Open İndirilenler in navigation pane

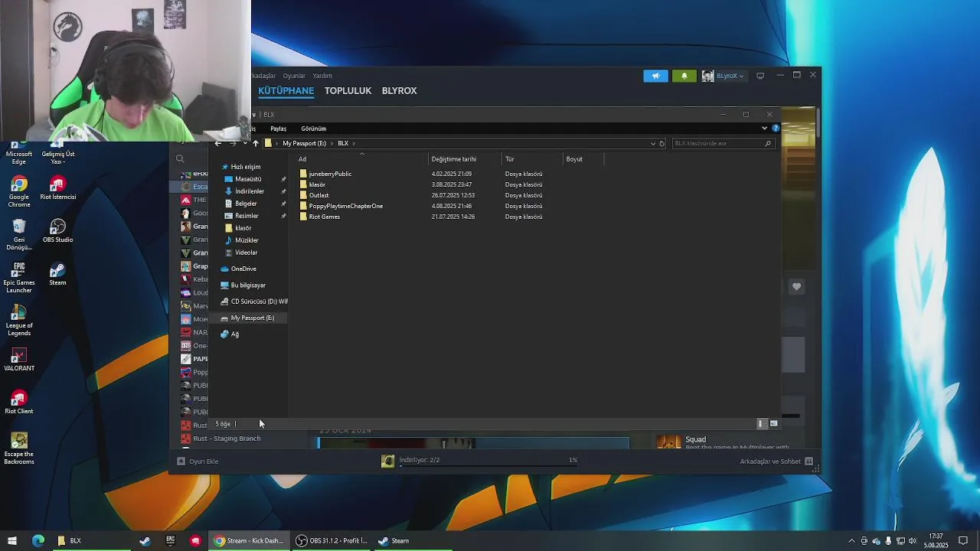click(x=250, y=191)
